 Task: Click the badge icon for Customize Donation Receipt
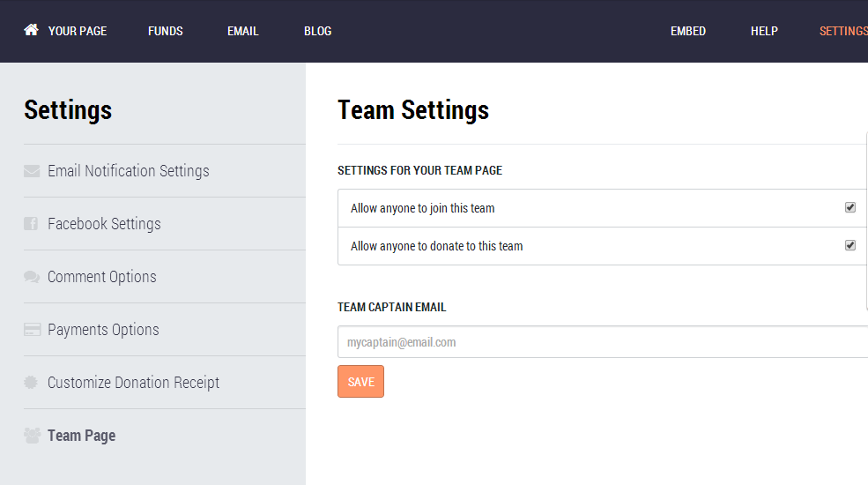31,382
